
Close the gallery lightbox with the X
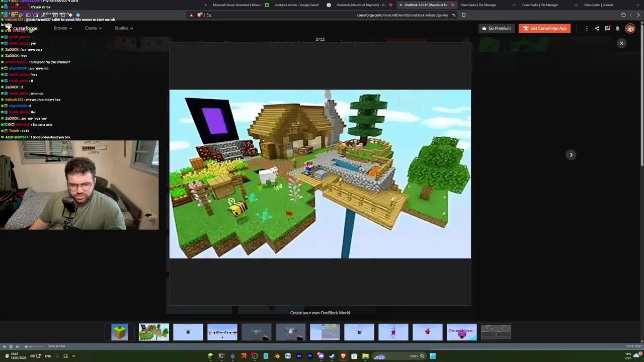click(x=621, y=43)
